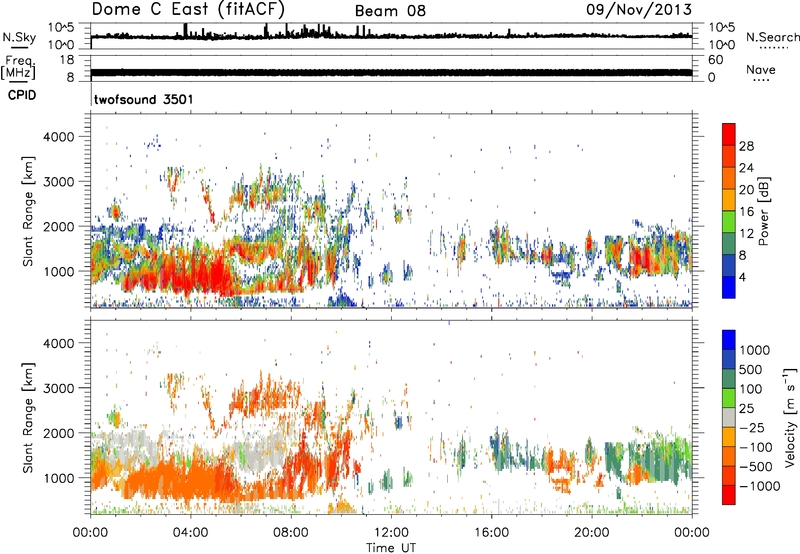This screenshot has width=800, height=554.
Task: Click the 'N.Sky' axis label
Action: (x=19, y=37)
